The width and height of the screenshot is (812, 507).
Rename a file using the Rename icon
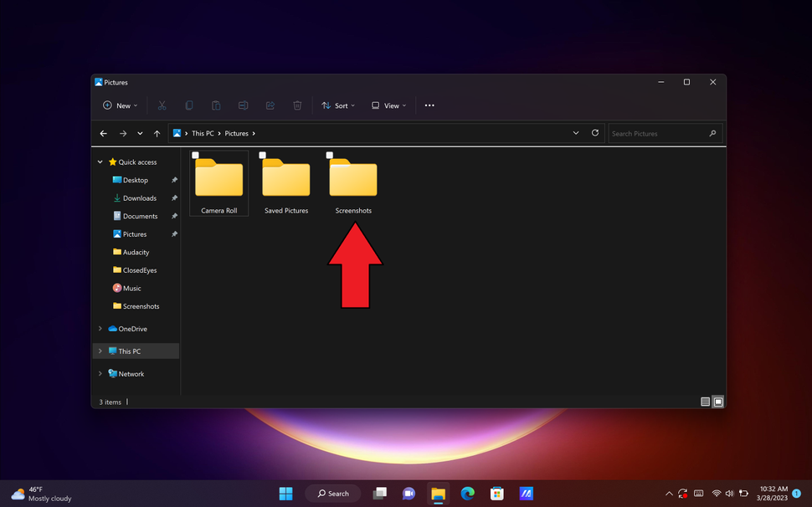243,105
